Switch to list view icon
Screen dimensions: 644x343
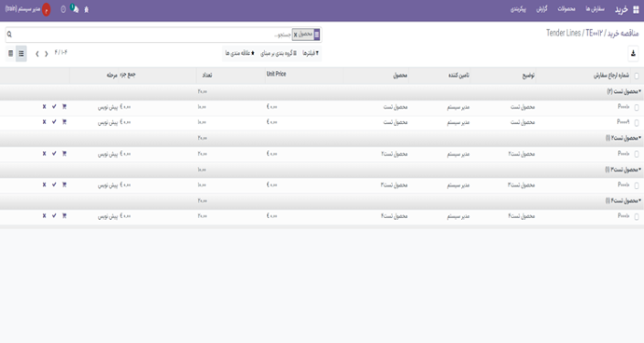[21, 53]
